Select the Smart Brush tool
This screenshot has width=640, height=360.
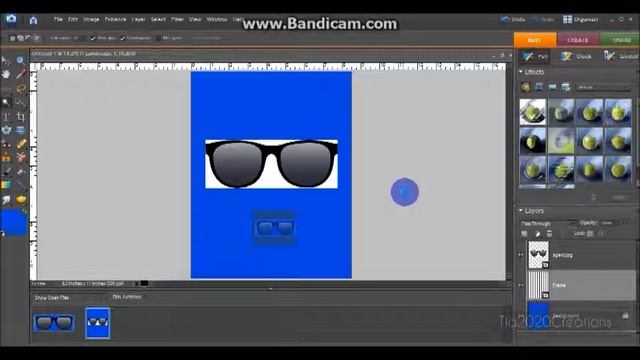pos(20,171)
